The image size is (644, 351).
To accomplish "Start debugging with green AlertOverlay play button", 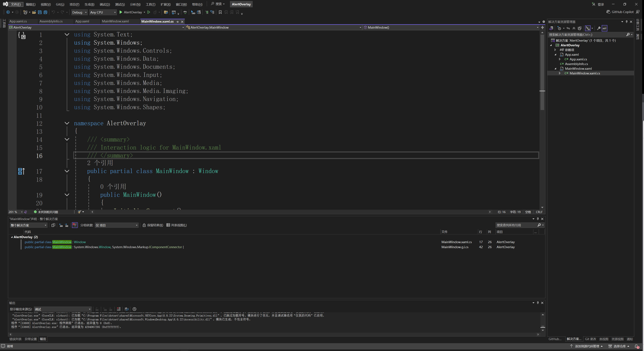I will point(121,12).
